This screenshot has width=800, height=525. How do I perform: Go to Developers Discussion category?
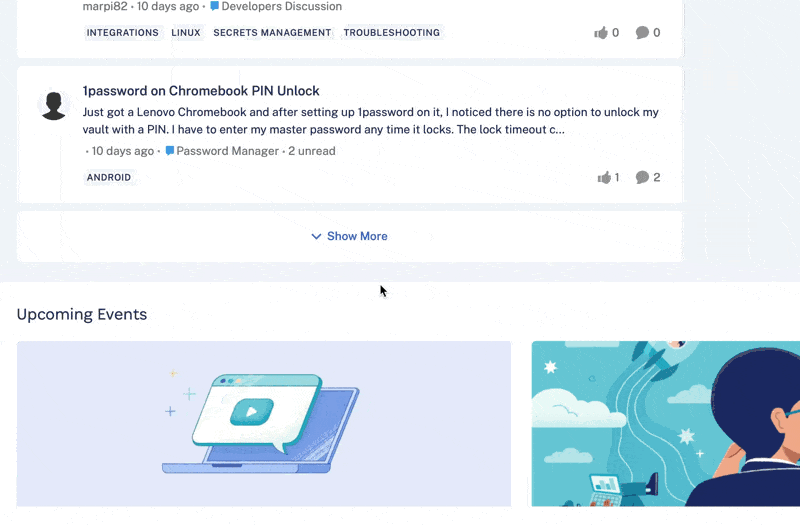click(x=282, y=6)
